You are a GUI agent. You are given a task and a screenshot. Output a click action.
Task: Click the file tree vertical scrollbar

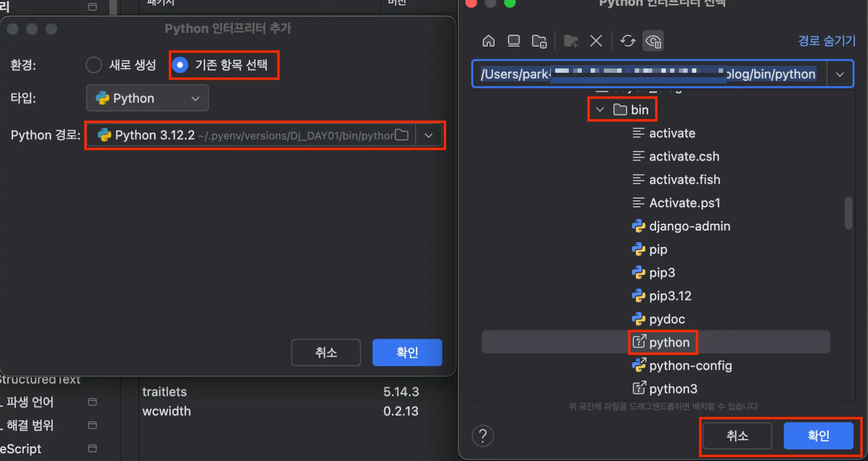tap(848, 213)
